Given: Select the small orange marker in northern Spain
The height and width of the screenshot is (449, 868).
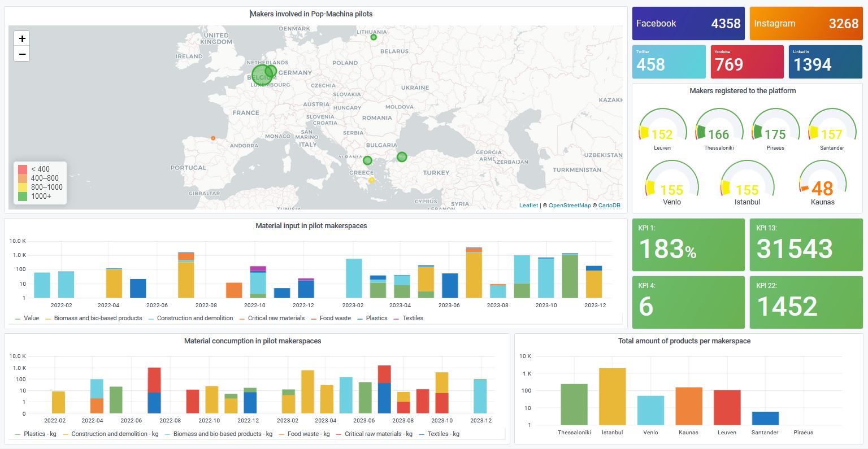Looking at the screenshot, I should coord(213,138).
